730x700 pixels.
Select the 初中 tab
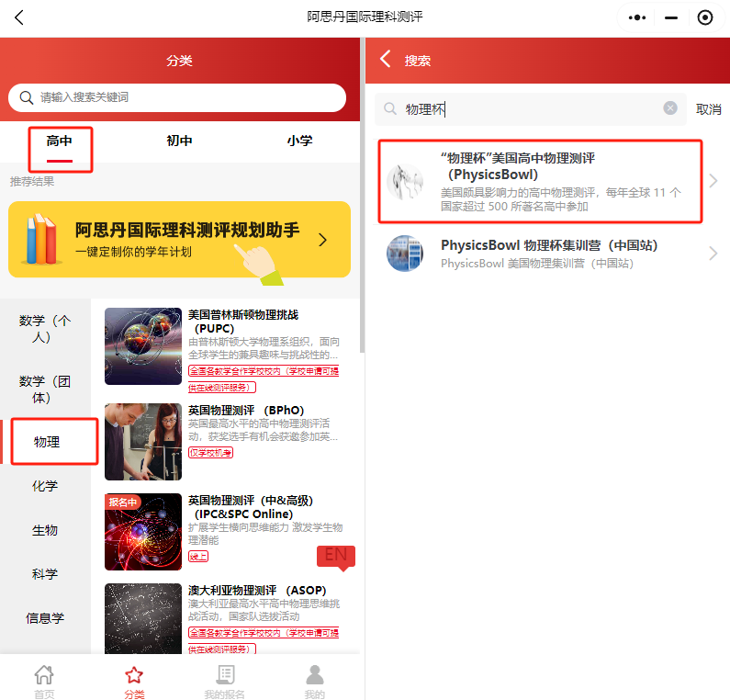pos(179,141)
